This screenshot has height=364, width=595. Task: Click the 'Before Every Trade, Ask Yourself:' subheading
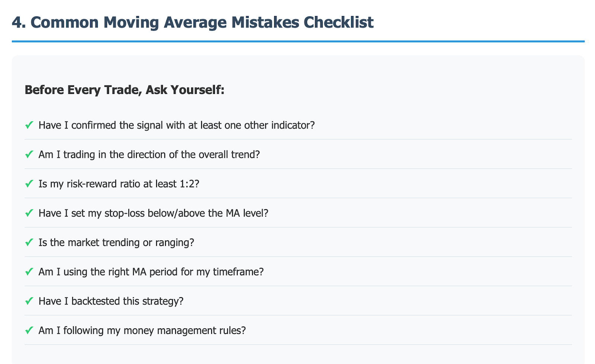point(125,90)
